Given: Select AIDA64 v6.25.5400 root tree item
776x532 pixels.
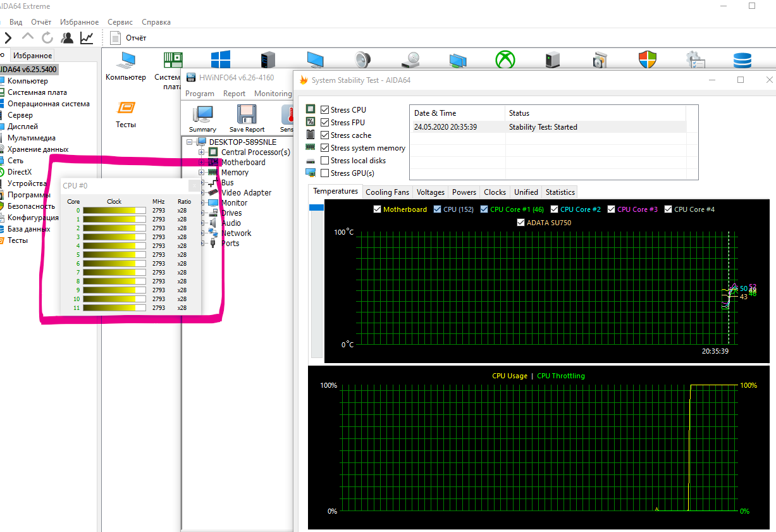Looking at the screenshot, I should (x=29, y=70).
